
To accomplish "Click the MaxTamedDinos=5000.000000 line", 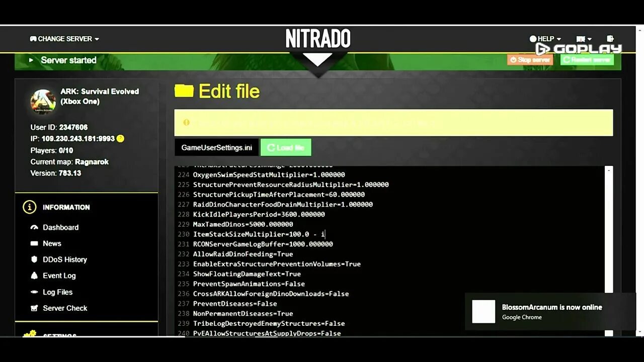I will [x=243, y=224].
